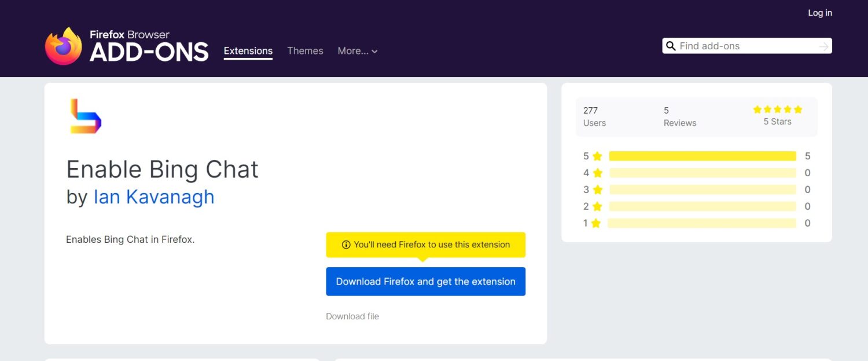The width and height of the screenshot is (868, 361).
Task: Switch to the Themes tab
Action: [x=305, y=51]
